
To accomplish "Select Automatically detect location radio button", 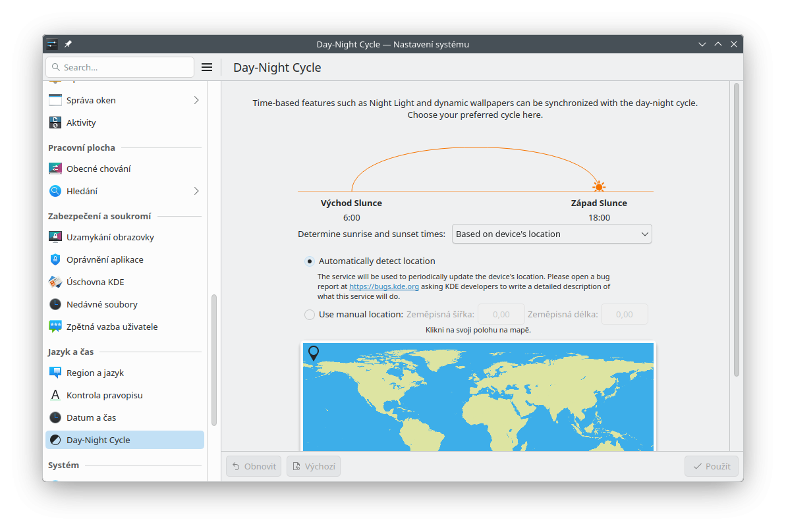I will [310, 261].
